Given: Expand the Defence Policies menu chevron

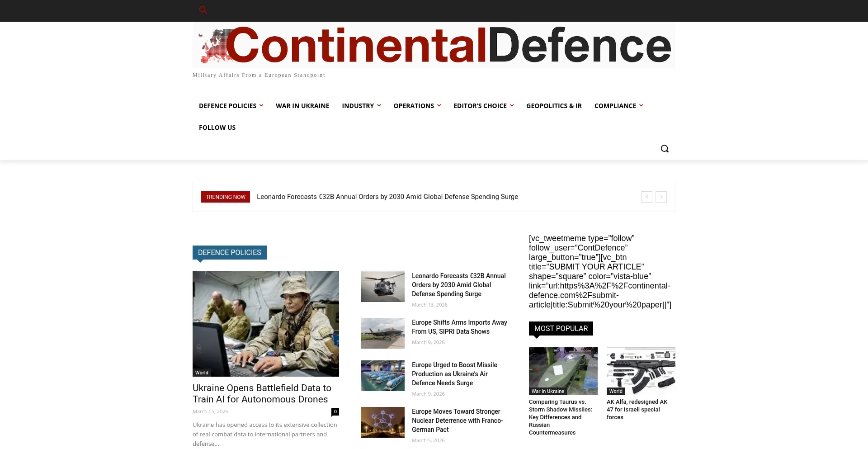Looking at the screenshot, I should tap(261, 105).
